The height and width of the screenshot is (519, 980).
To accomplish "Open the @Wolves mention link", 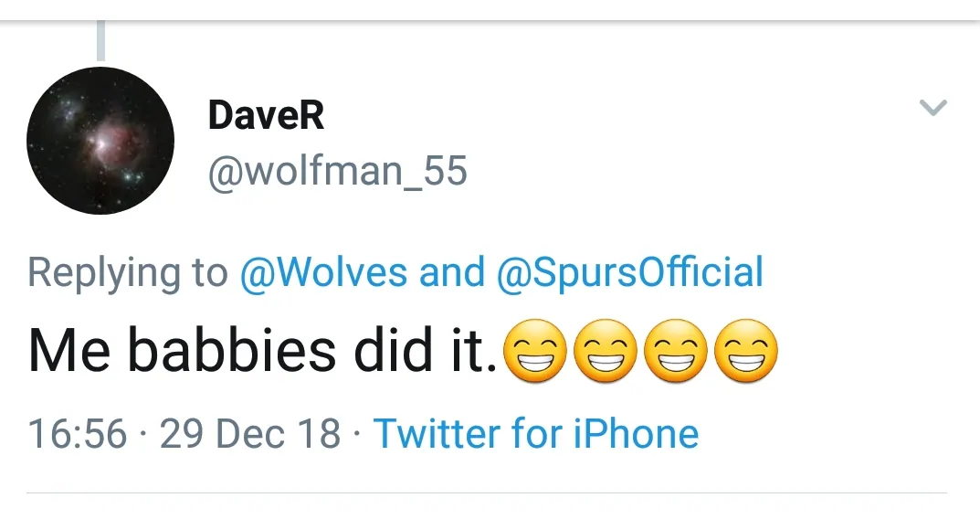I will [323, 272].
